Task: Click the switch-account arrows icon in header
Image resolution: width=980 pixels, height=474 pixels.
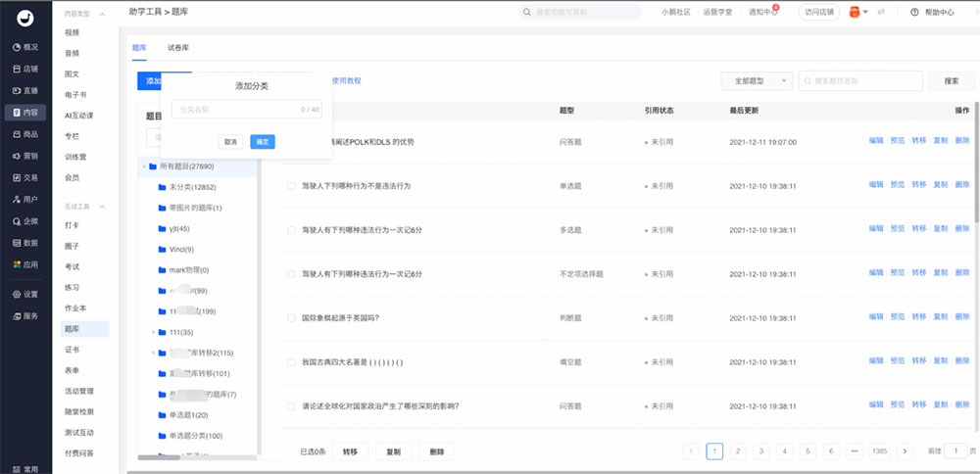Action: [x=880, y=13]
